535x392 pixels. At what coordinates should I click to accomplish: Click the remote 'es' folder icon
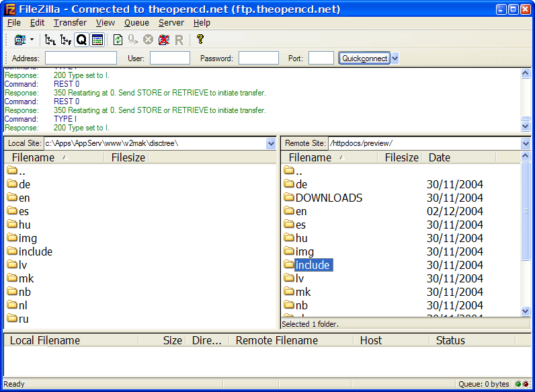[289, 224]
